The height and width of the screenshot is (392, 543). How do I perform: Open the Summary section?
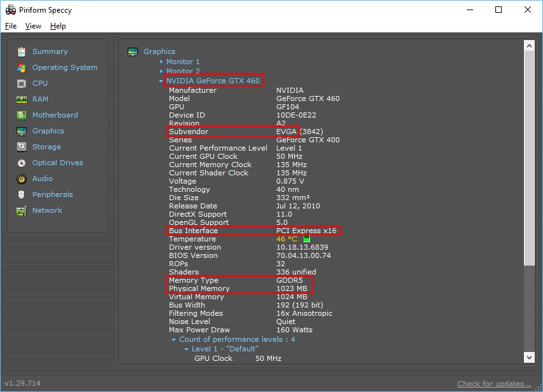tap(50, 51)
